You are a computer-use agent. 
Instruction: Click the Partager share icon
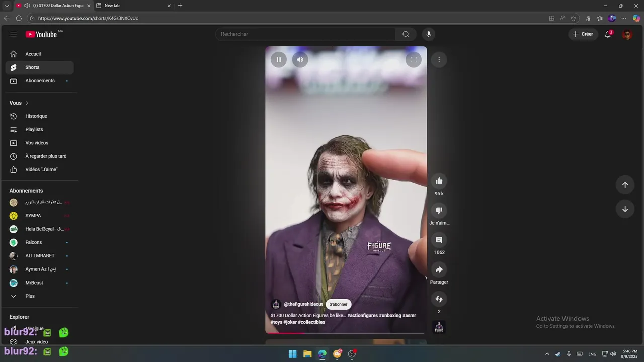(x=439, y=269)
